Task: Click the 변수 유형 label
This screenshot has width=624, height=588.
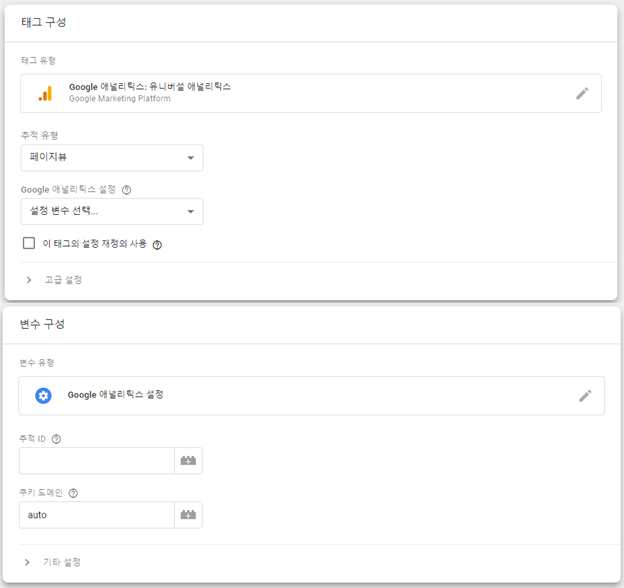Action: (37, 363)
